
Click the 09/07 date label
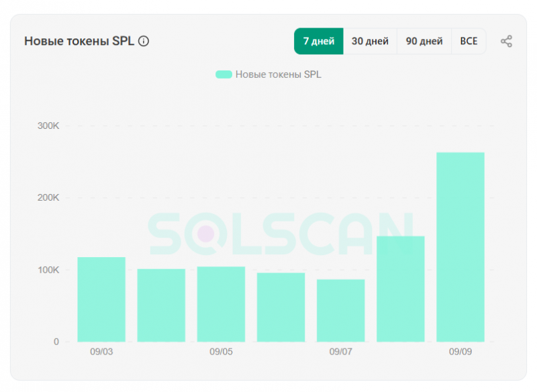[x=341, y=352]
